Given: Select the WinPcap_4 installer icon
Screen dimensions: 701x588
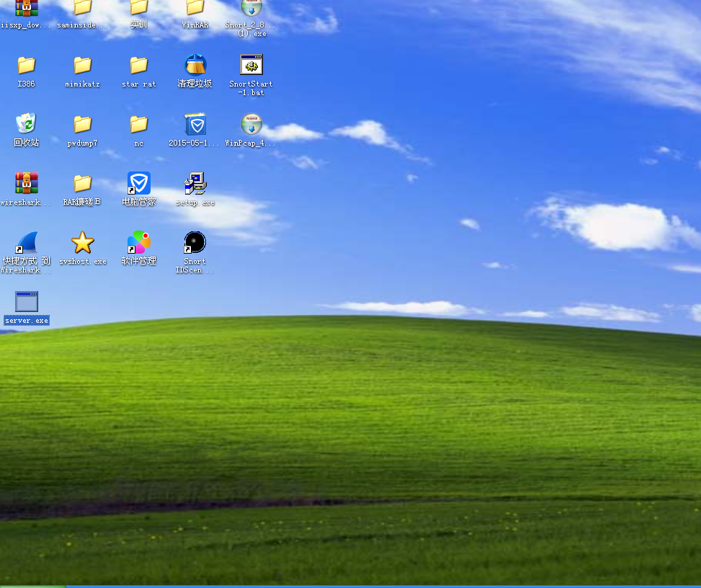Looking at the screenshot, I should coord(251,124).
